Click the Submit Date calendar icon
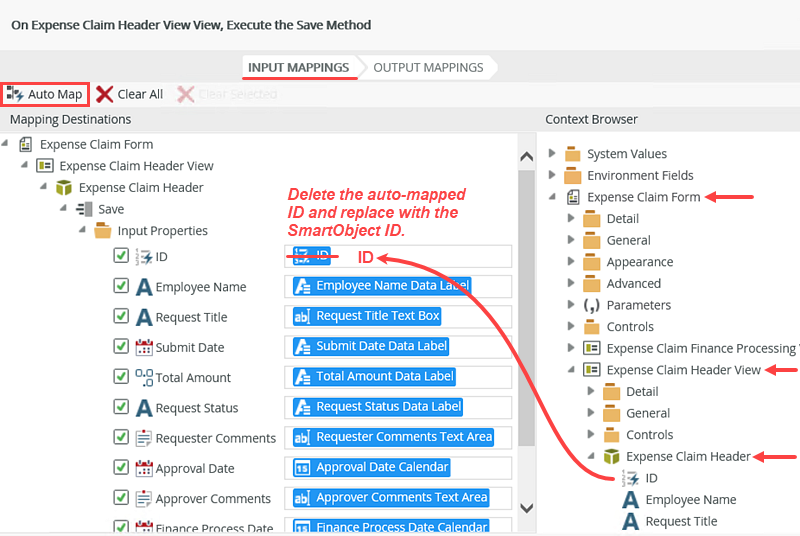 pyautogui.click(x=144, y=347)
